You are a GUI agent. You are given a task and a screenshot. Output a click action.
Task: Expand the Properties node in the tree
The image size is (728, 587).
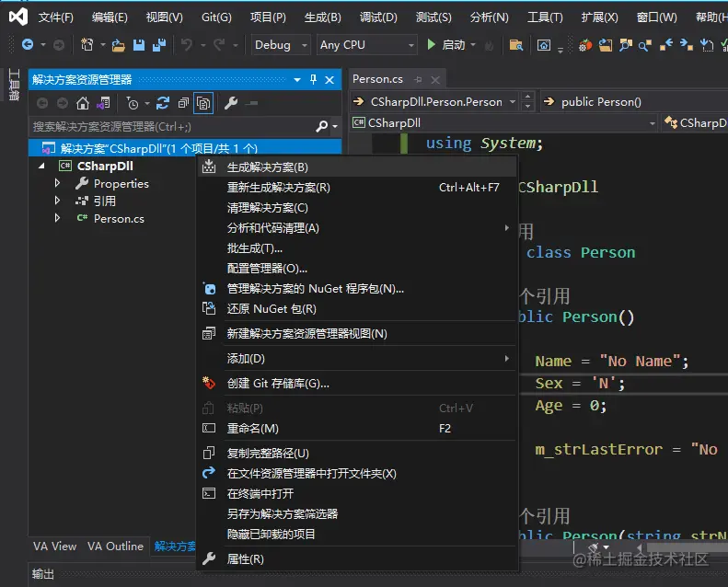pyautogui.click(x=57, y=184)
